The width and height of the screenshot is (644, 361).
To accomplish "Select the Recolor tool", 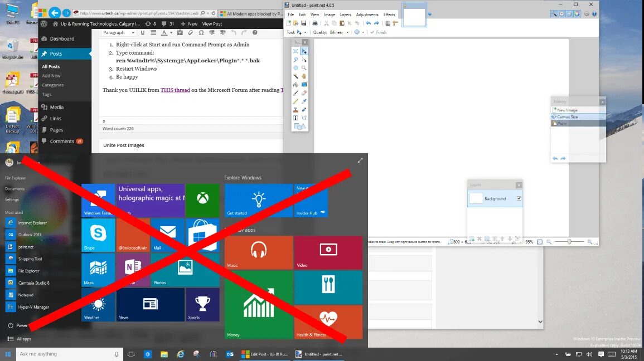I will (x=304, y=110).
